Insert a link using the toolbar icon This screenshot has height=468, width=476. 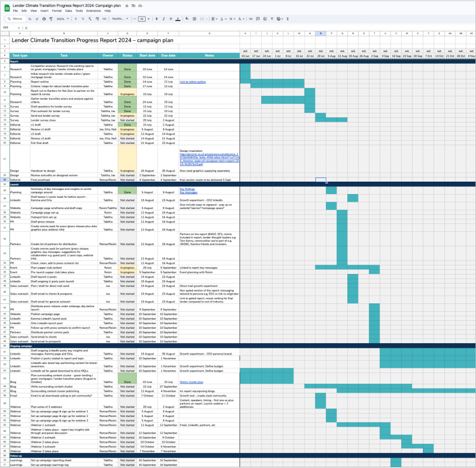(250, 19)
